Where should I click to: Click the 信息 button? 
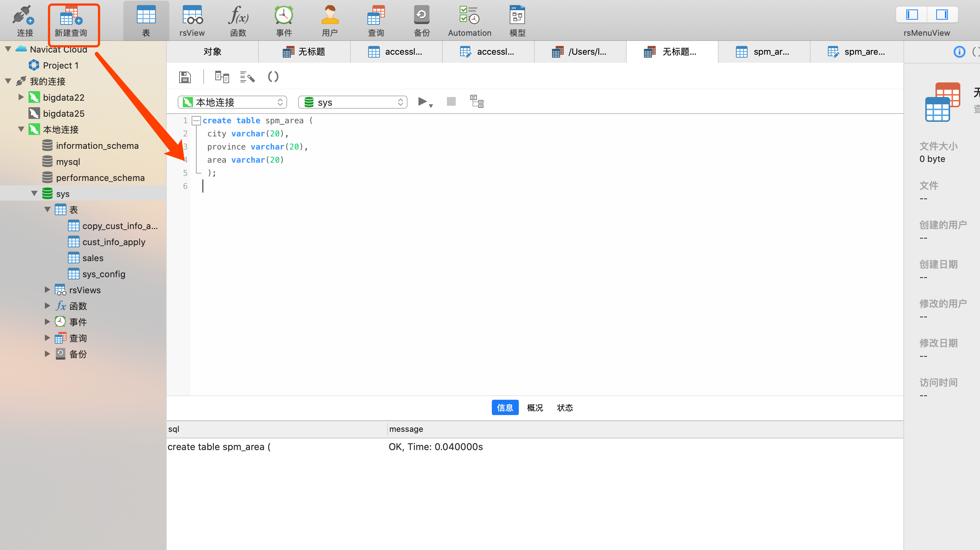coord(505,408)
